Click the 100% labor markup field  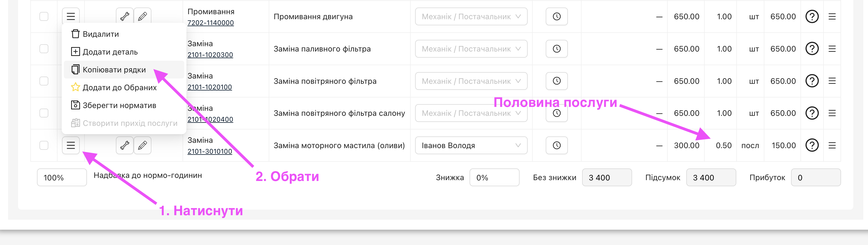62,178
